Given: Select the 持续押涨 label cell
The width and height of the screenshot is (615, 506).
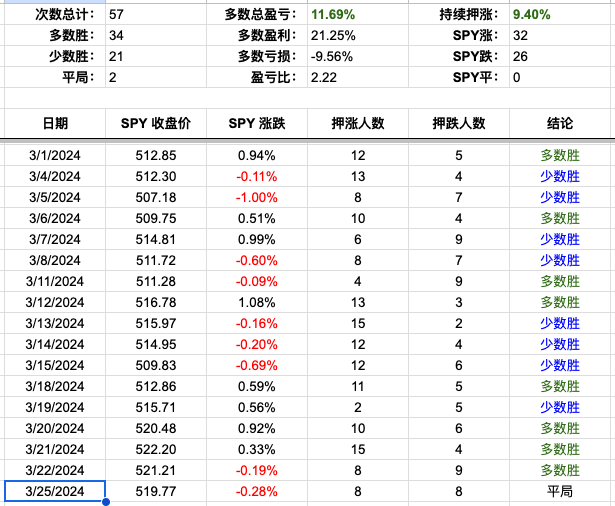Looking at the screenshot, I should point(459,15).
